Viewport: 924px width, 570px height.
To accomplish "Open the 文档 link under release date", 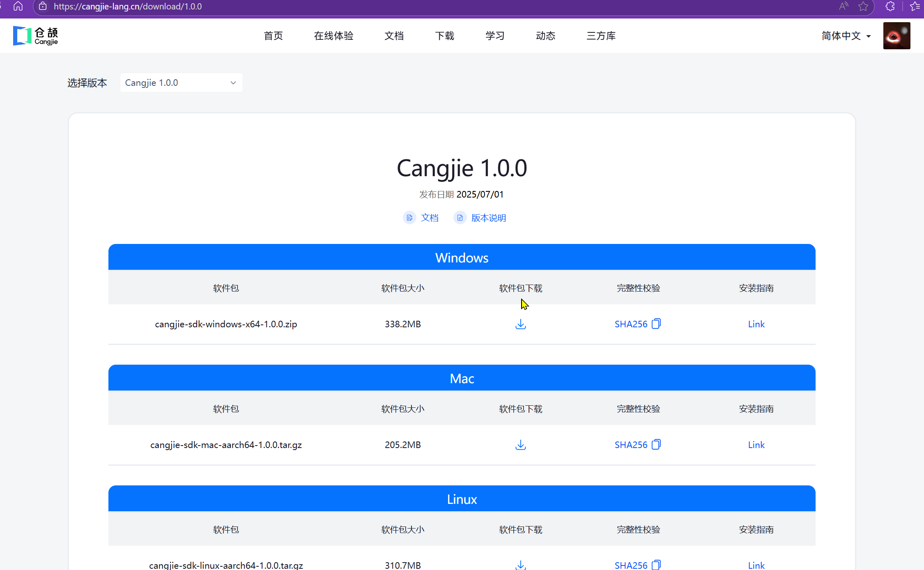I will pyautogui.click(x=429, y=218).
